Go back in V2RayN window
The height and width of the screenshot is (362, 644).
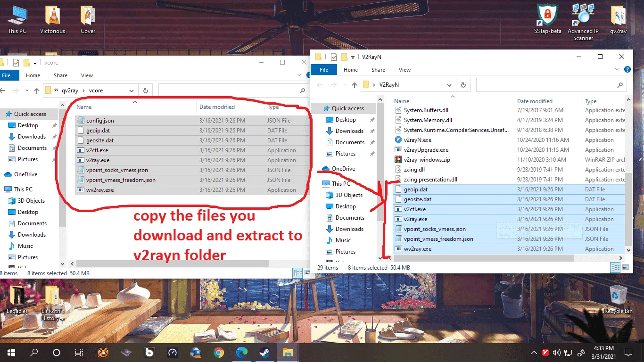coord(321,85)
